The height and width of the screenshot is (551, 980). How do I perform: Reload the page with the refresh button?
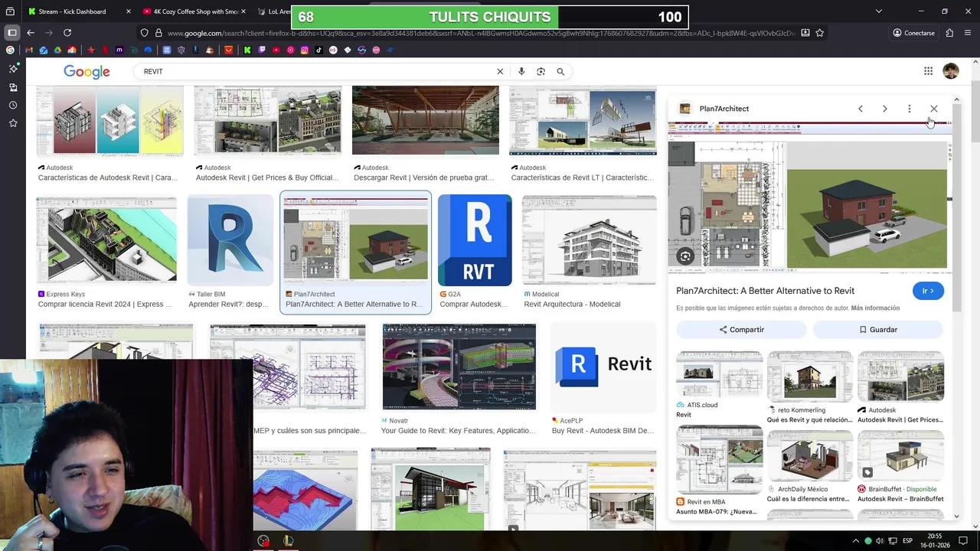pyautogui.click(x=67, y=33)
